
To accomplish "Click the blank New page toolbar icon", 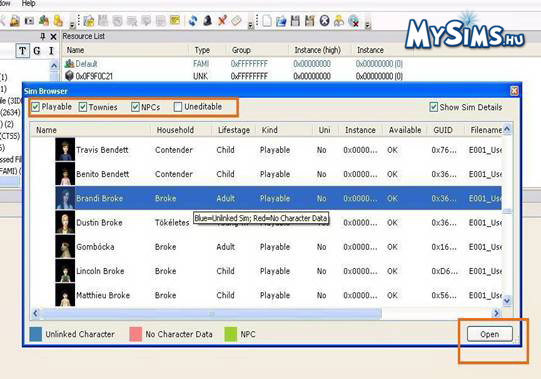I will (x=267, y=21).
